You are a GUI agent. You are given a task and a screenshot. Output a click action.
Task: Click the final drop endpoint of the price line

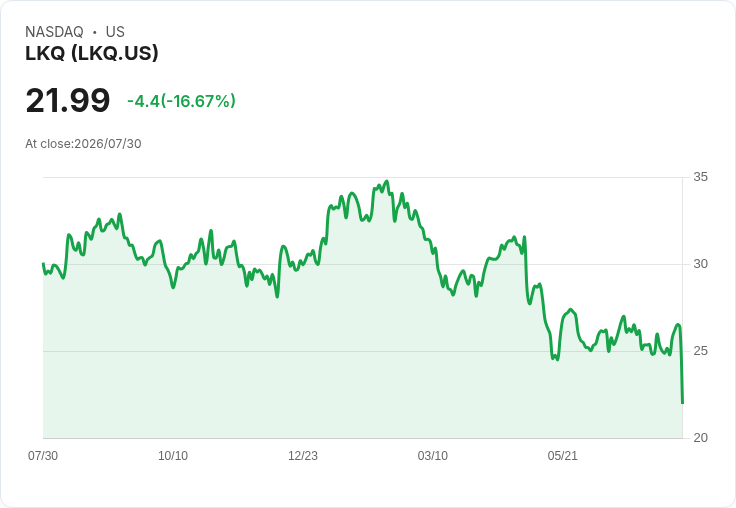[x=682, y=403]
